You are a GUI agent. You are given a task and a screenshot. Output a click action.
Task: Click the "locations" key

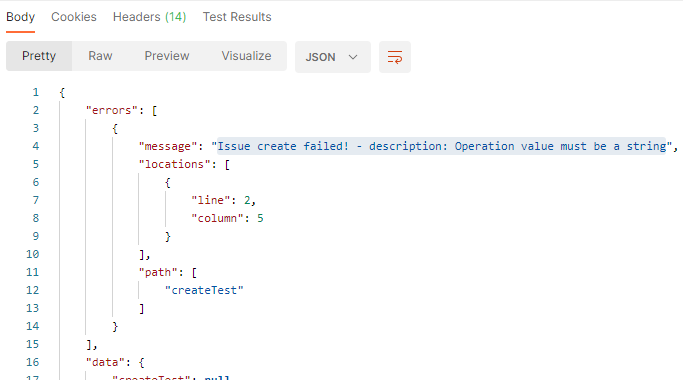coord(174,164)
